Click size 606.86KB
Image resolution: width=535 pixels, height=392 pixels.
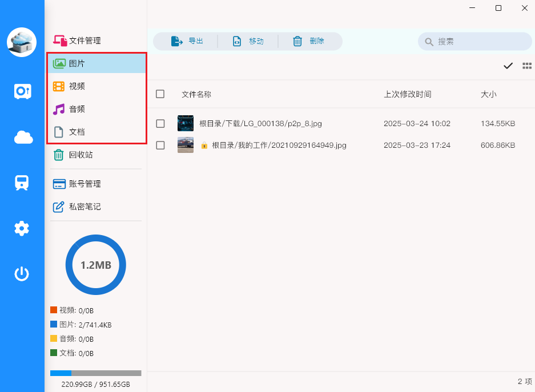point(498,145)
